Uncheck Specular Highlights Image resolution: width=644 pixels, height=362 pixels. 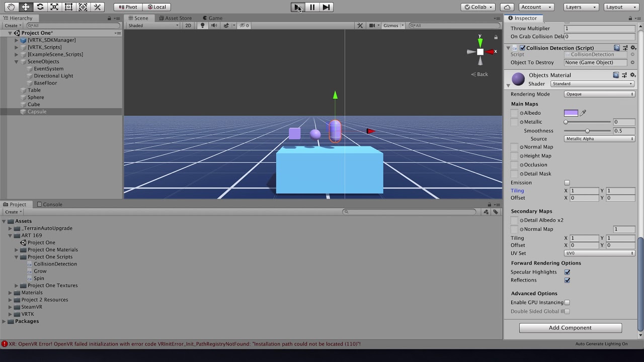[567, 272]
